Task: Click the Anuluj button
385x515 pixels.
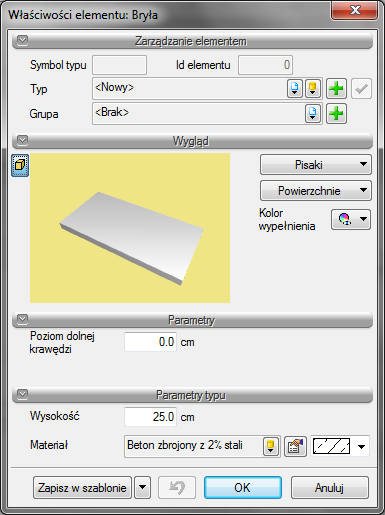Action: click(330, 488)
